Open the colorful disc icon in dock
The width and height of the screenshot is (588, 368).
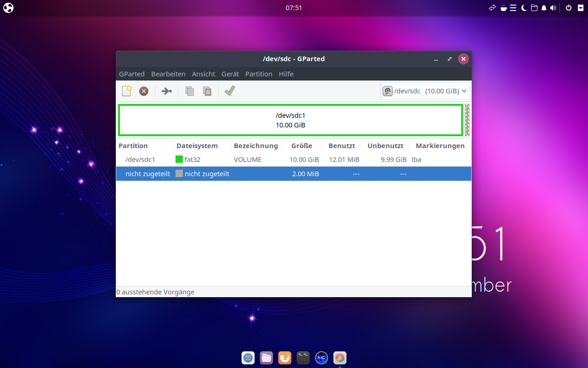pyautogui.click(x=340, y=357)
